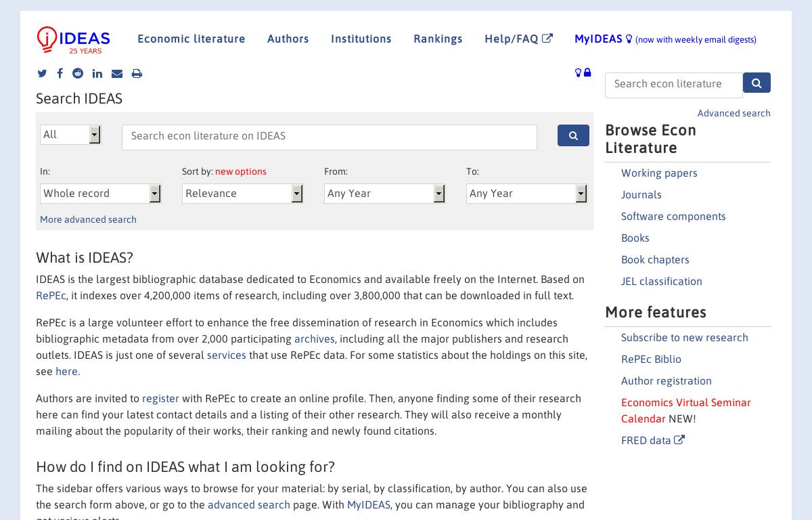Click the blue padlock icon
Screen dimensions: 812x520
587,72
